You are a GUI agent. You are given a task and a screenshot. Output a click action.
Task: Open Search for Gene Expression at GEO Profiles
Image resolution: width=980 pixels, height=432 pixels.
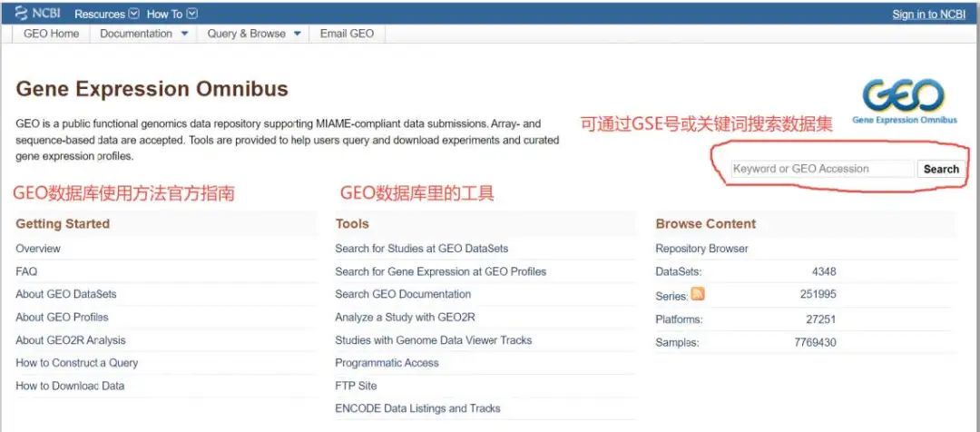coord(441,271)
